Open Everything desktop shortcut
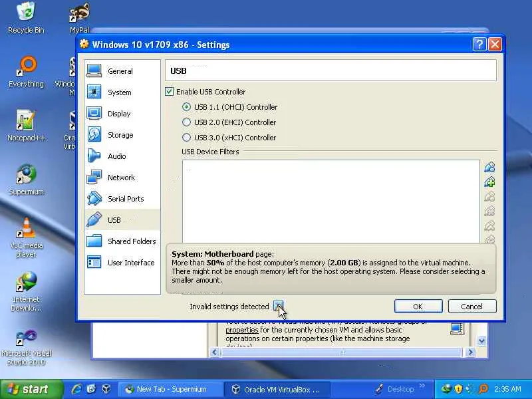Viewport: 532px width, 399px height. click(26, 72)
